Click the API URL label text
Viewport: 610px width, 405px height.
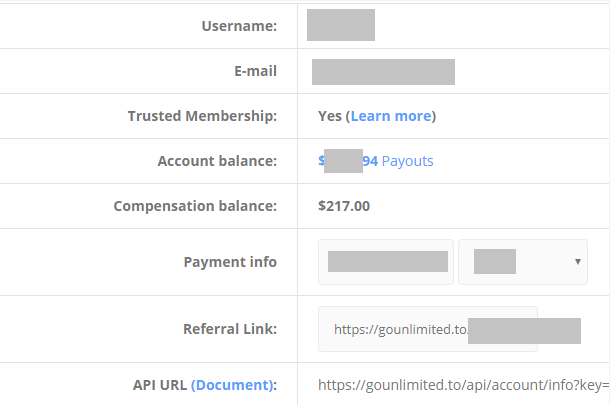(159, 385)
